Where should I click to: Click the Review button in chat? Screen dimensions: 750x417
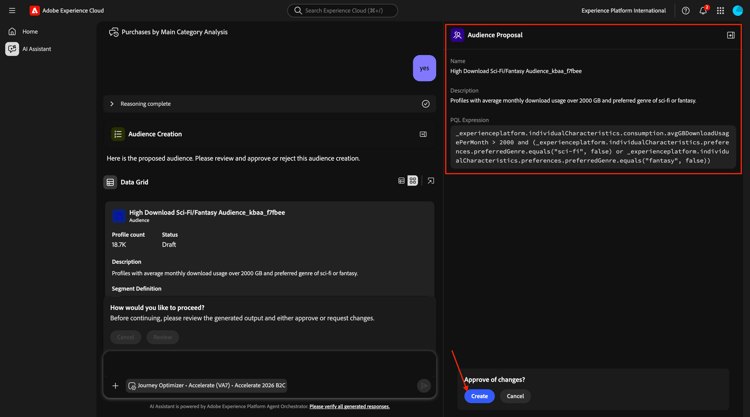[163, 337]
